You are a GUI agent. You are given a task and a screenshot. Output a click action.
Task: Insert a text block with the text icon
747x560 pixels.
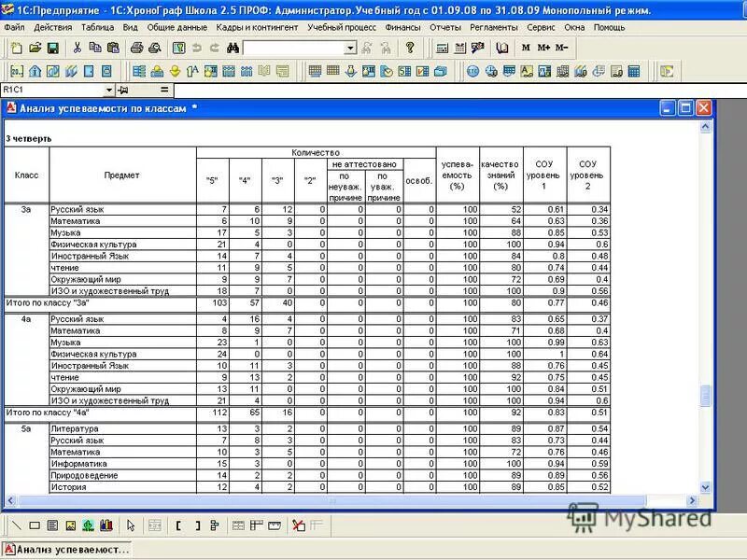52,525
